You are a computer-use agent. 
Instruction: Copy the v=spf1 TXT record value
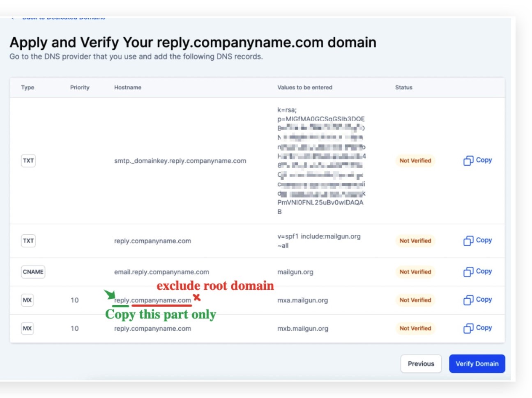(x=477, y=240)
